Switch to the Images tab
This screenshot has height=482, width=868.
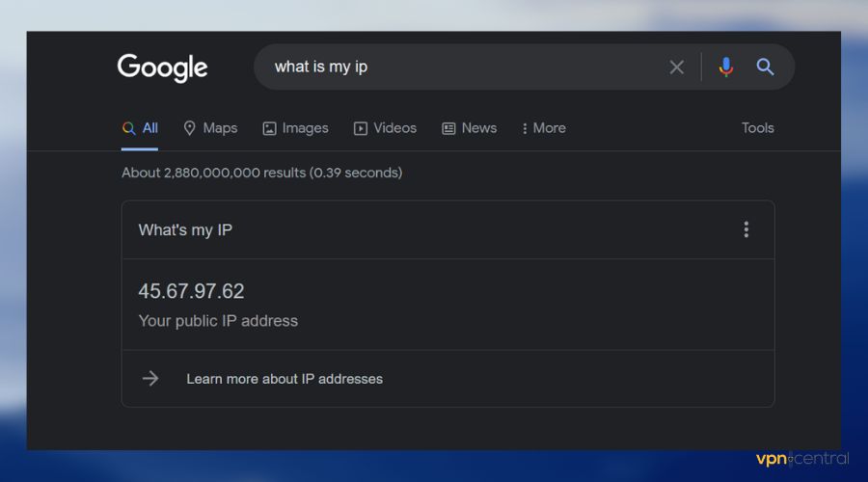point(295,128)
